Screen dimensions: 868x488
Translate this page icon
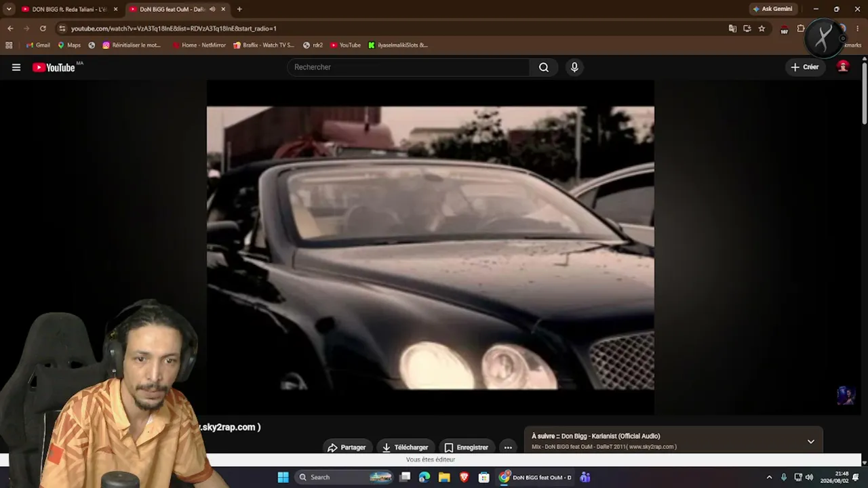pos(732,28)
